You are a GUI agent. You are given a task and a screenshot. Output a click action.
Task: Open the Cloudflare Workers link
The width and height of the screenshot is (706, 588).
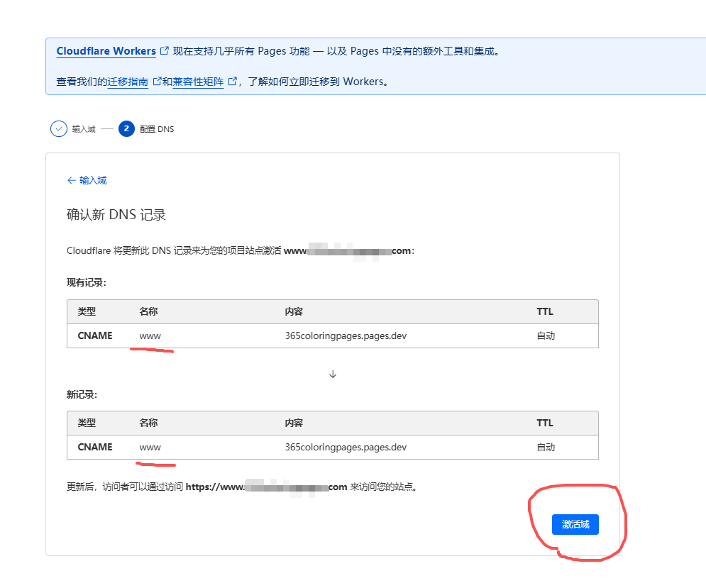(x=106, y=51)
